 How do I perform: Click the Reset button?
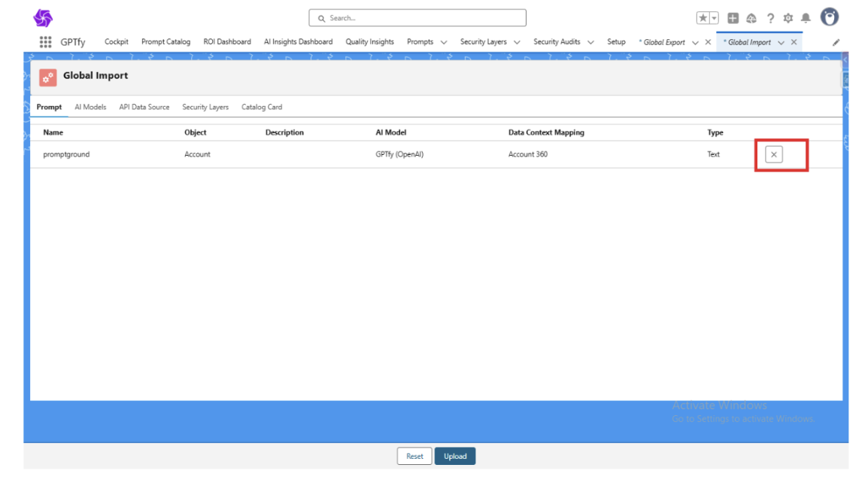click(x=414, y=456)
